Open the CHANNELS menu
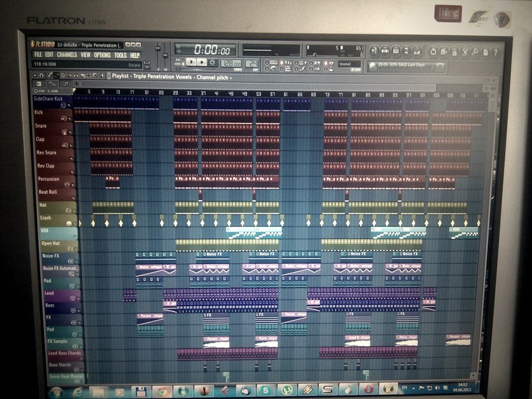532x399 pixels. pos(67,55)
